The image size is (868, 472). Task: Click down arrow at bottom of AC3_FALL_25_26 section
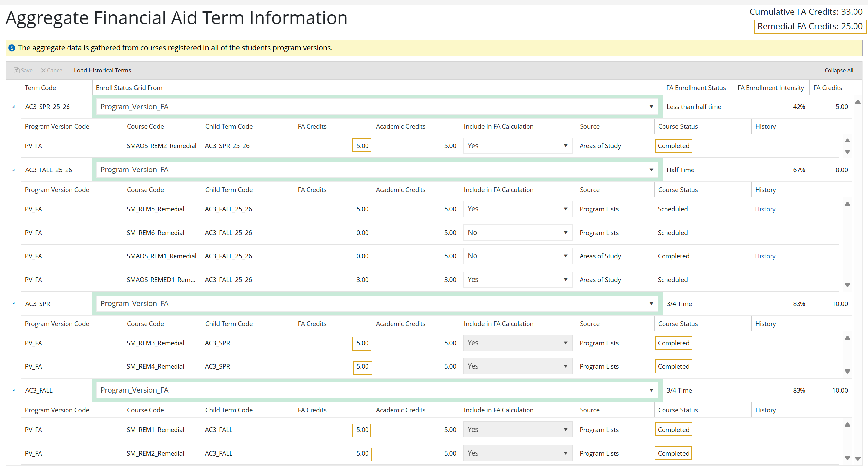coord(848,285)
